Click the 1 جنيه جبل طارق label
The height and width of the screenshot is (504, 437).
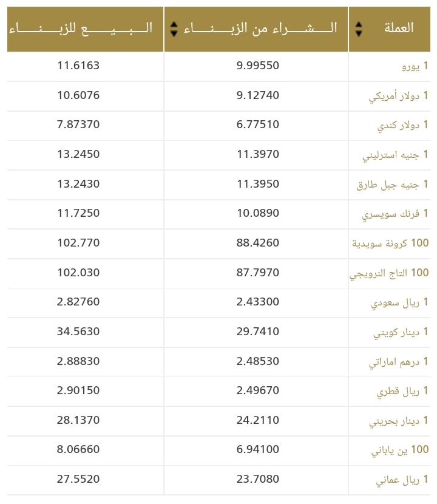[393, 185]
